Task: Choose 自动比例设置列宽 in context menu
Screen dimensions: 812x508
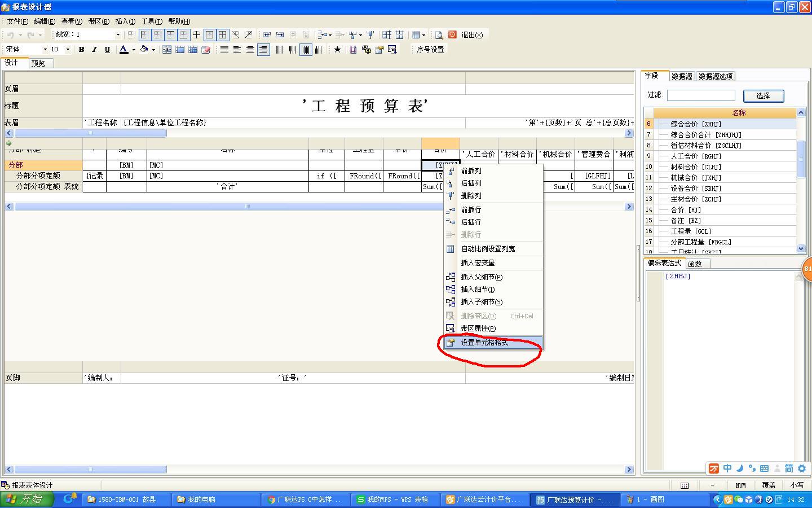Action: coord(493,248)
